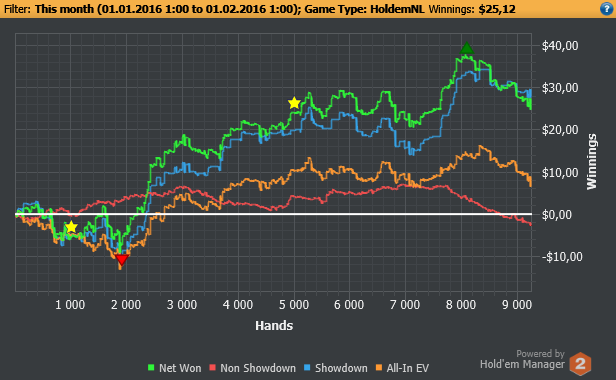Viewport: 616px width, 380px height.
Task: Click the -$10,00 axis label
Action: [562, 257]
